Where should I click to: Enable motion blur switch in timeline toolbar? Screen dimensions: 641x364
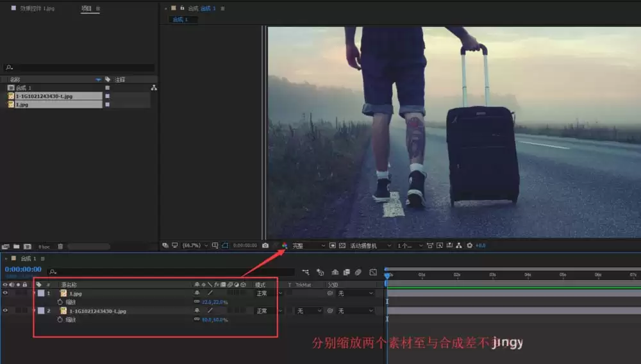358,272
